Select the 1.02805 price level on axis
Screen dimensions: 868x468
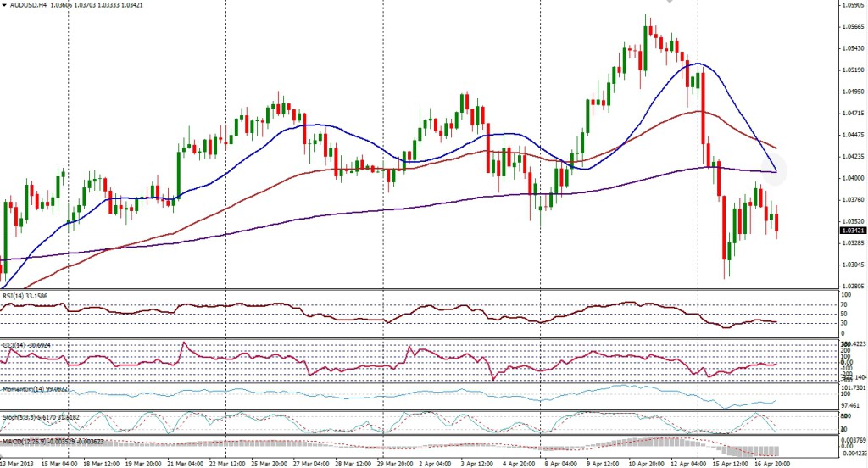[x=852, y=287]
